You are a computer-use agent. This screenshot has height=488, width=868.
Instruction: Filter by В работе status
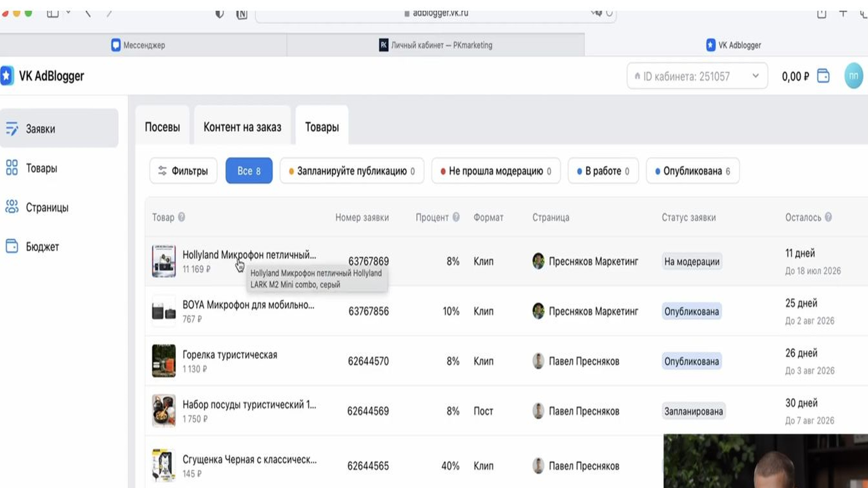click(x=603, y=171)
